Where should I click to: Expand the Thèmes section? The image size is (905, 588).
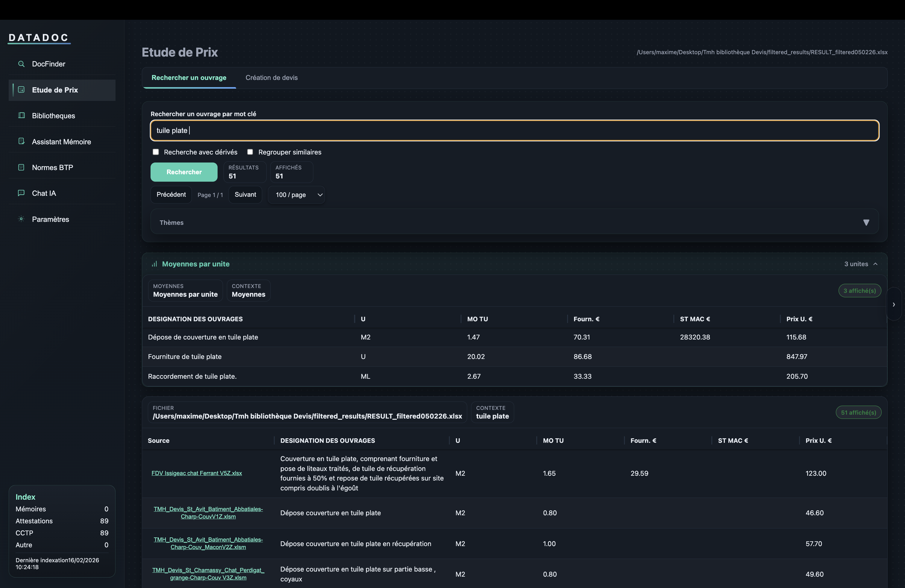click(865, 222)
